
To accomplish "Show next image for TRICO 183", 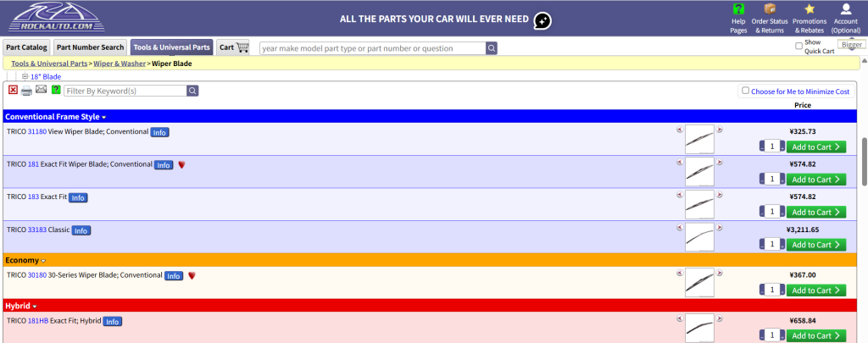I will click(720, 196).
